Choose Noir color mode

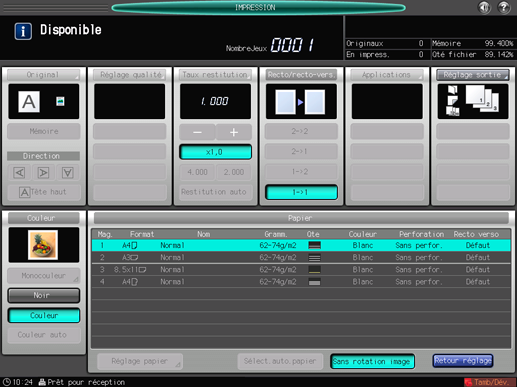44,295
